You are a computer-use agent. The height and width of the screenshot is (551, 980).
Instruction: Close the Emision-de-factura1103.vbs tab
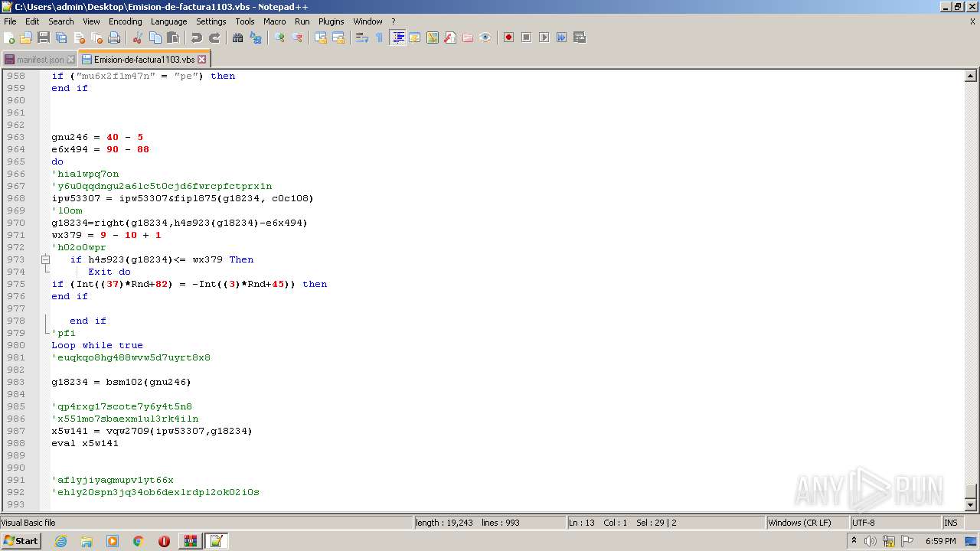tap(202, 59)
